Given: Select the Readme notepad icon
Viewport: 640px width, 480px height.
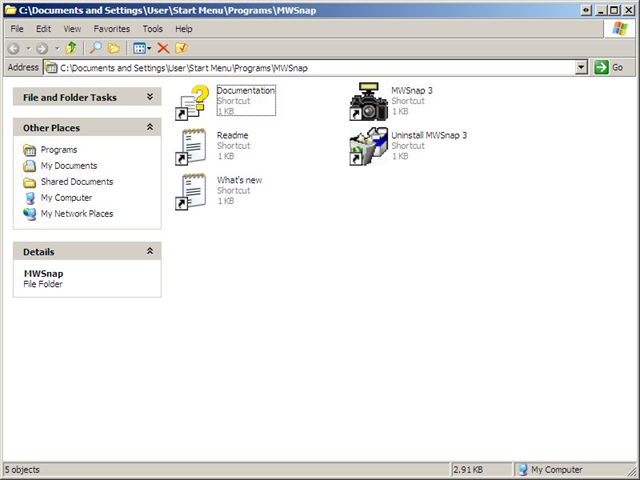Looking at the screenshot, I should [x=191, y=147].
